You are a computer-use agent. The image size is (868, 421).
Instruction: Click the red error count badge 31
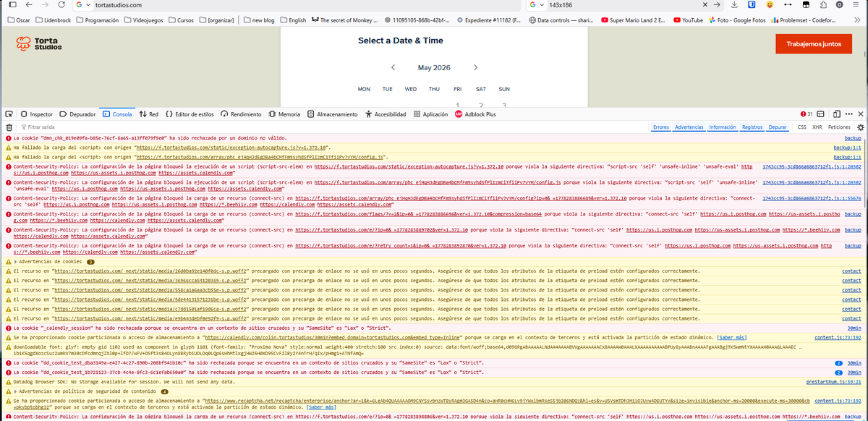[807, 114]
